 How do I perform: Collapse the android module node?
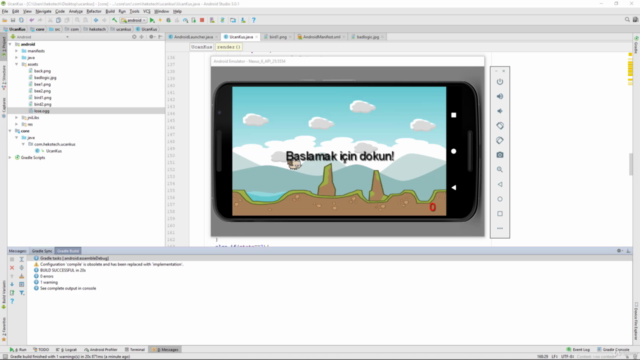[10, 44]
